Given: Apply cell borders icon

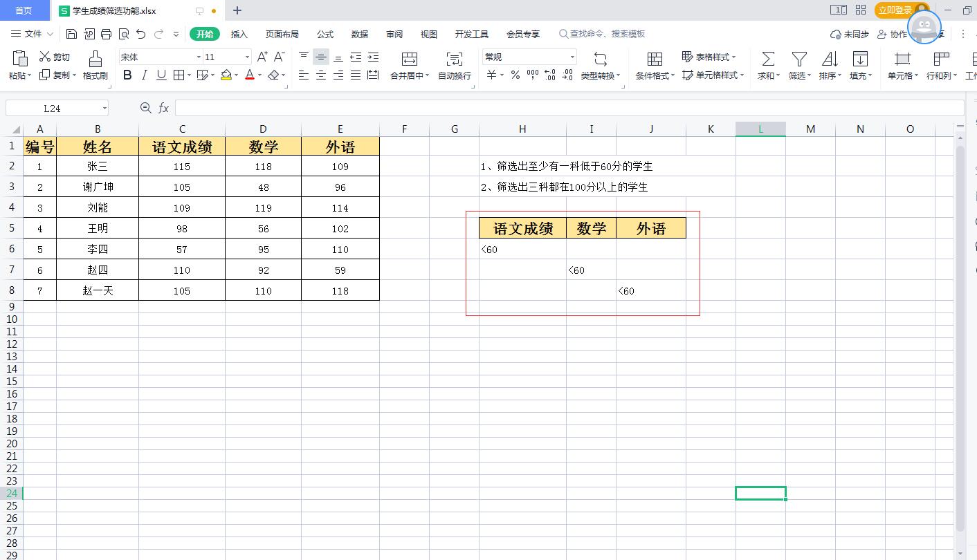Looking at the screenshot, I should pos(179,75).
